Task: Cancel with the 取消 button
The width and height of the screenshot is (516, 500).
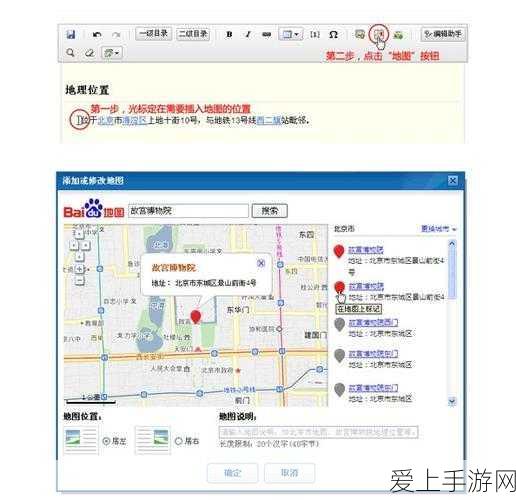Action: click(289, 473)
